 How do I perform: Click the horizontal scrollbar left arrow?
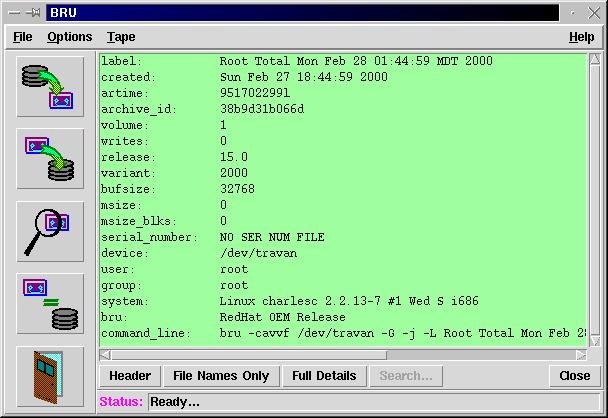105,353
